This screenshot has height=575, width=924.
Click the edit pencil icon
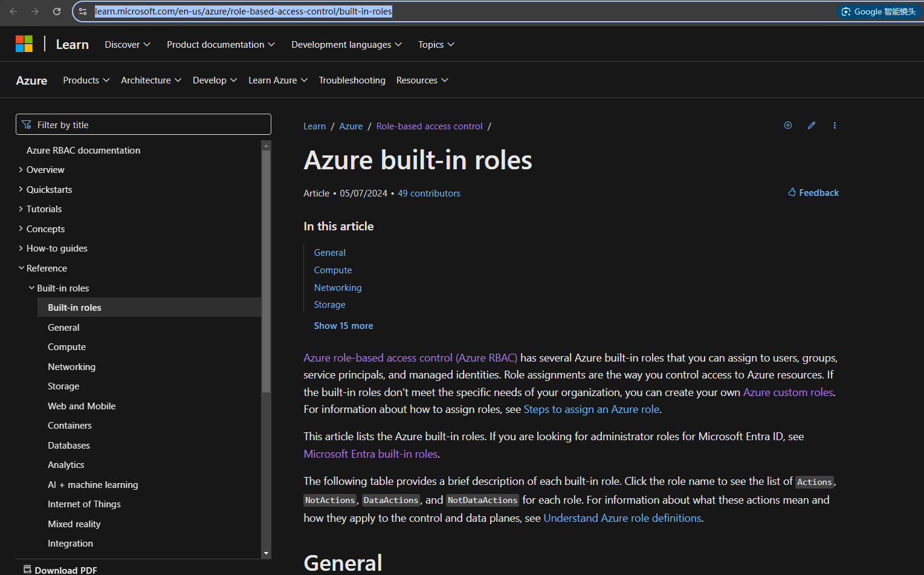[812, 125]
